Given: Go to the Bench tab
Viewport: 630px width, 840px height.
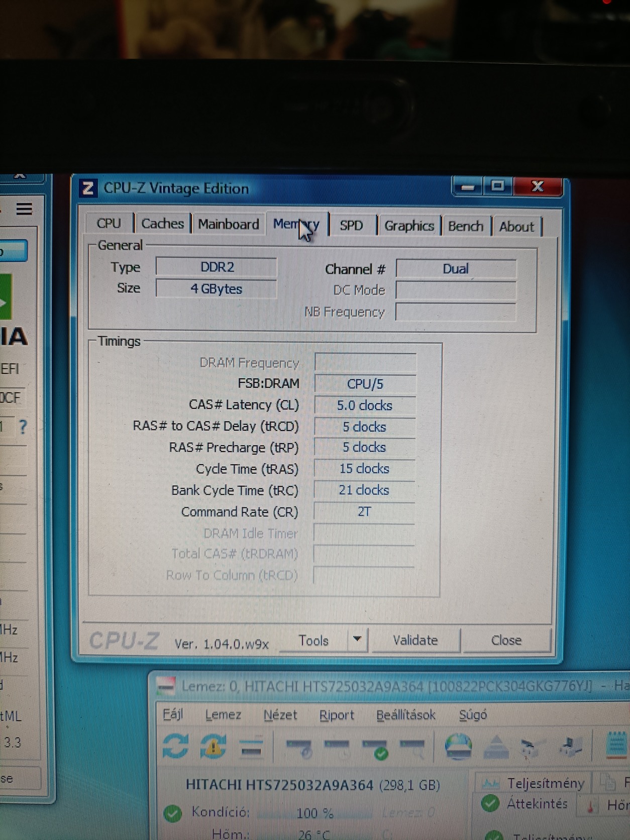Looking at the screenshot, I should click(465, 227).
